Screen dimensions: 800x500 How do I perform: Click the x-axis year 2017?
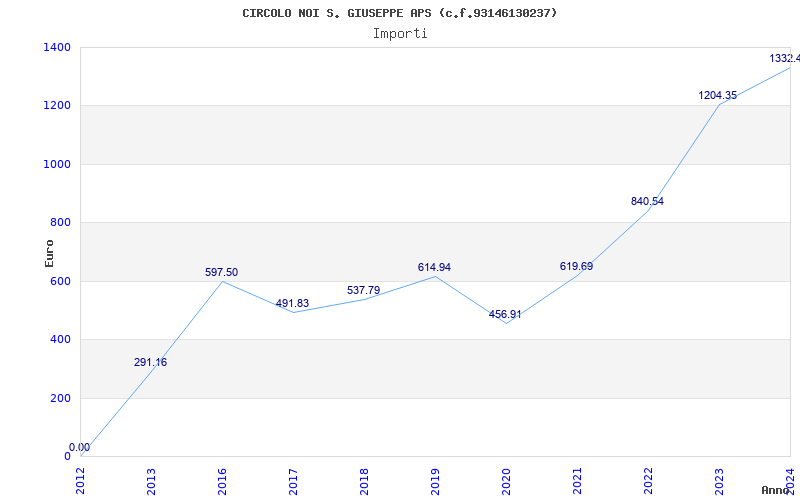[293, 481]
